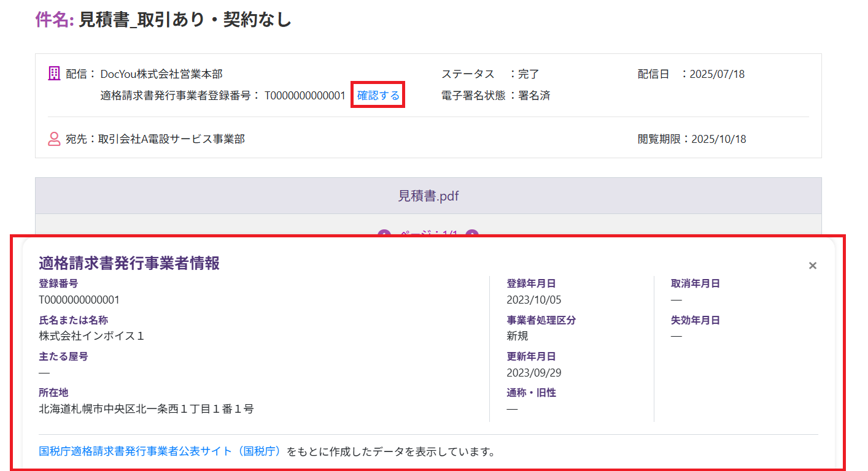Click the 件名 title 見積書_取引あり・契約なし
868x471 pixels.
click(x=185, y=20)
